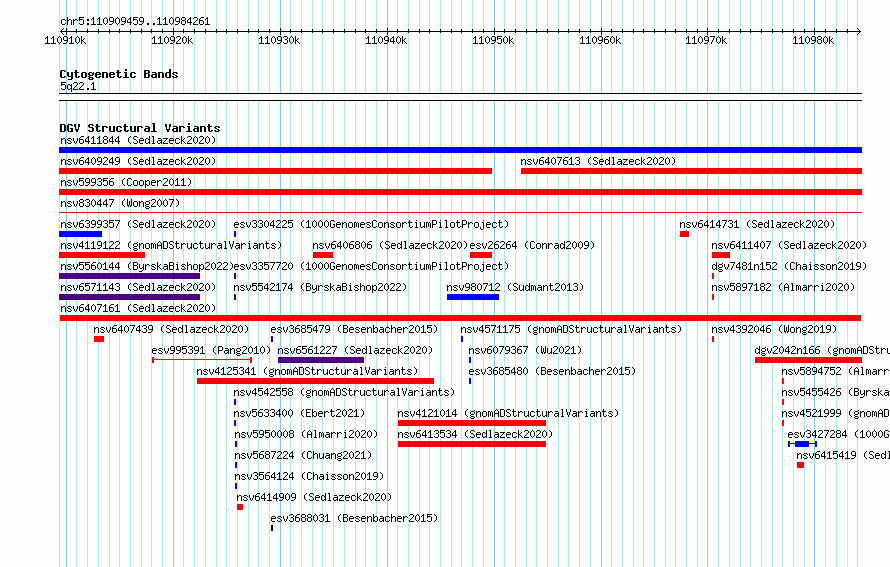Image resolution: width=890 pixels, height=567 pixels.
Task: Open esv3685479 (Besenbacher2015) label
Action: pyautogui.click(x=354, y=329)
